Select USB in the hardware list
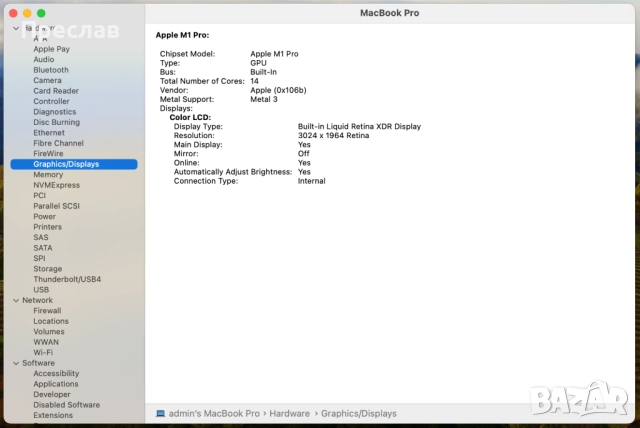640x428 pixels. point(41,290)
